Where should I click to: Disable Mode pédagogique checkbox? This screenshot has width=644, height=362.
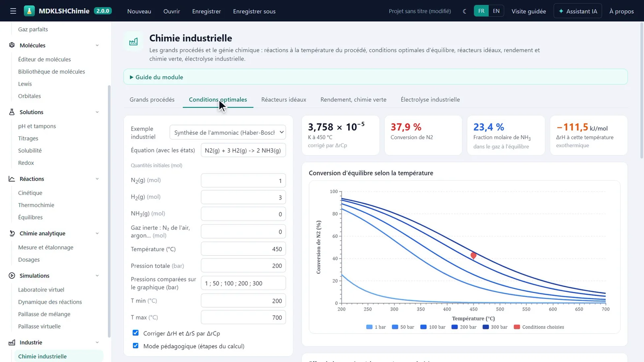pos(136,346)
